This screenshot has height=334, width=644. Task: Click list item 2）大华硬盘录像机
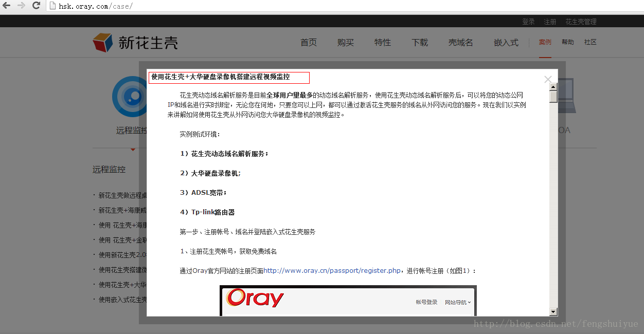(x=210, y=173)
